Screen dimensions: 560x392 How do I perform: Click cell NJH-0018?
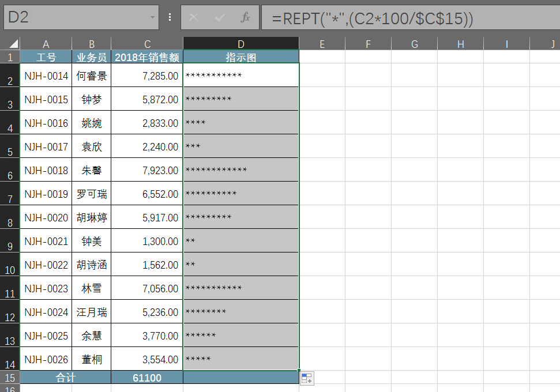[x=46, y=170]
